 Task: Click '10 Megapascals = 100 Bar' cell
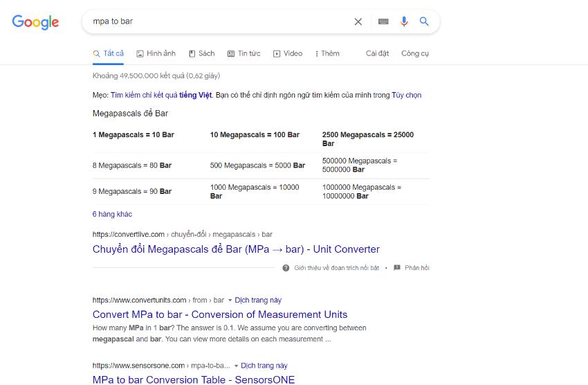click(x=255, y=135)
